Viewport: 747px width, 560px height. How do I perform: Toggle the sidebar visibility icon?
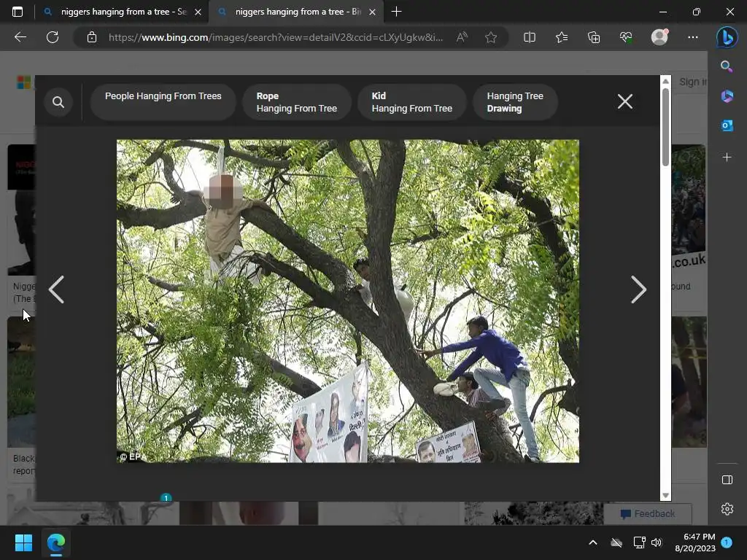pos(727,480)
